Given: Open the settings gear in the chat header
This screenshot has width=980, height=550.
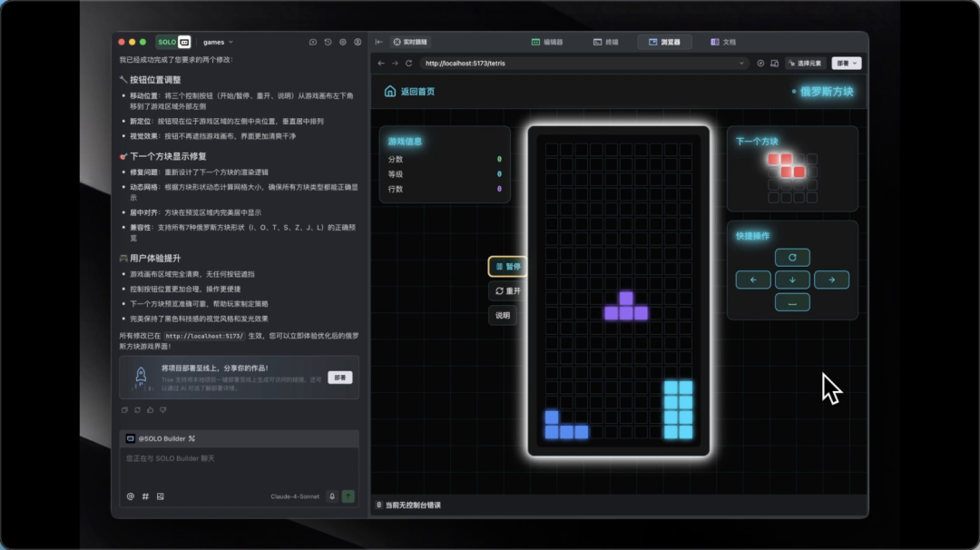Looking at the screenshot, I should pyautogui.click(x=342, y=42).
